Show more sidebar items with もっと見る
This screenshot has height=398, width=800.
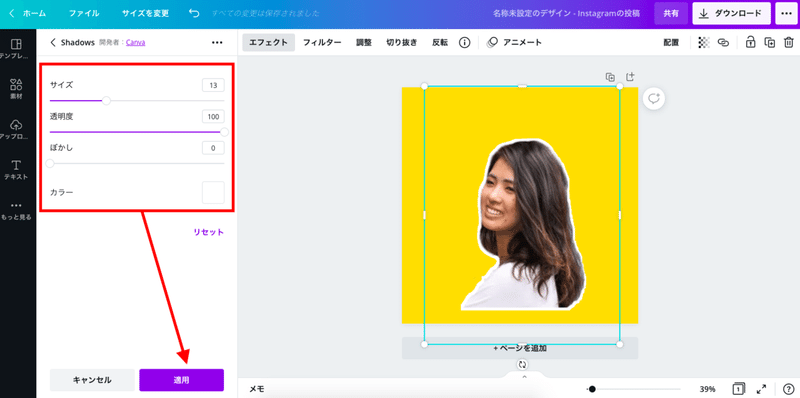pos(16,211)
